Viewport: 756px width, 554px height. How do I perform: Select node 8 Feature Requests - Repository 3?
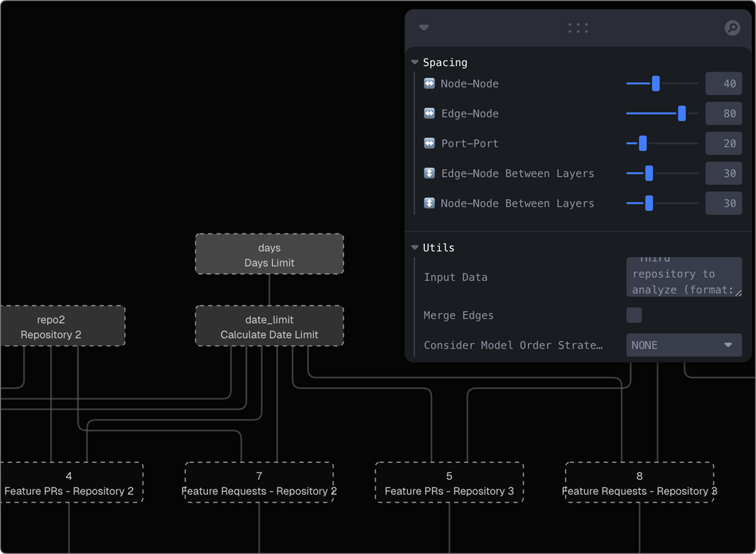pyautogui.click(x=639, y=483)
